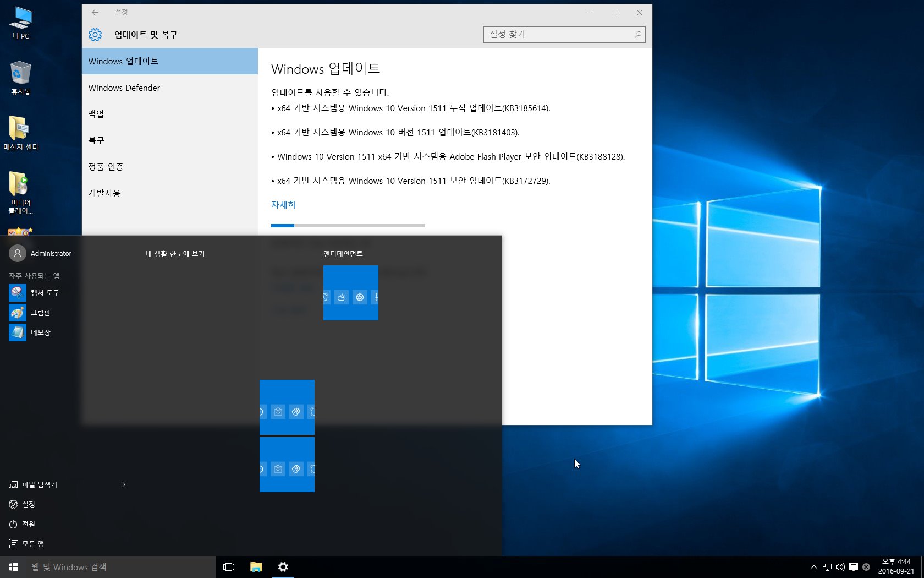Click the 설정 찾기 search field

pyautogui.click(x=564, y=35)
